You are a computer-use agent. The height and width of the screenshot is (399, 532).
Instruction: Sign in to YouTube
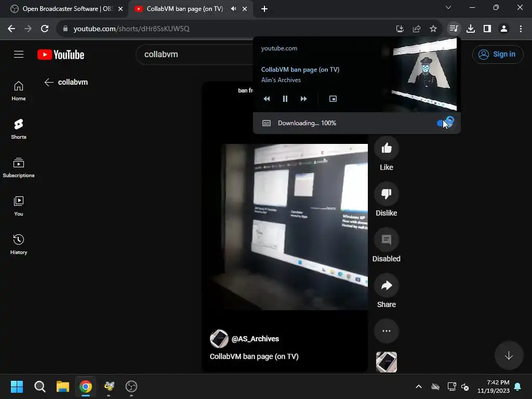point(498,54)
